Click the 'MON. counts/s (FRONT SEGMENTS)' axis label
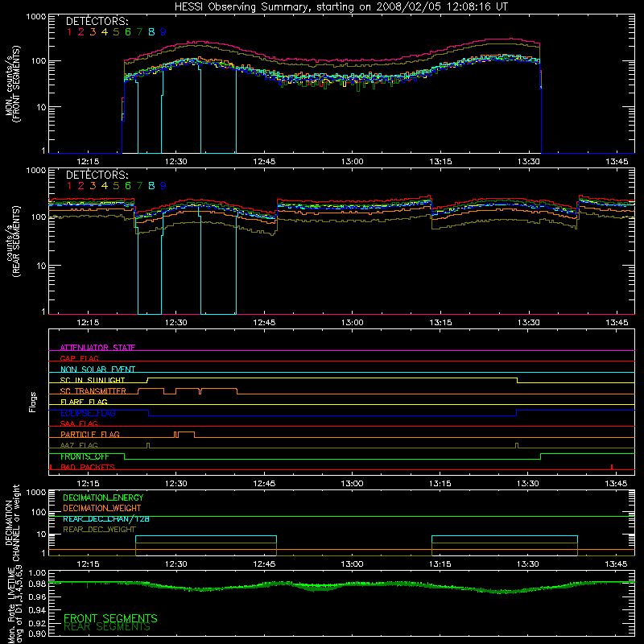This screenshot has height=644, width=644. coord(12,84)
